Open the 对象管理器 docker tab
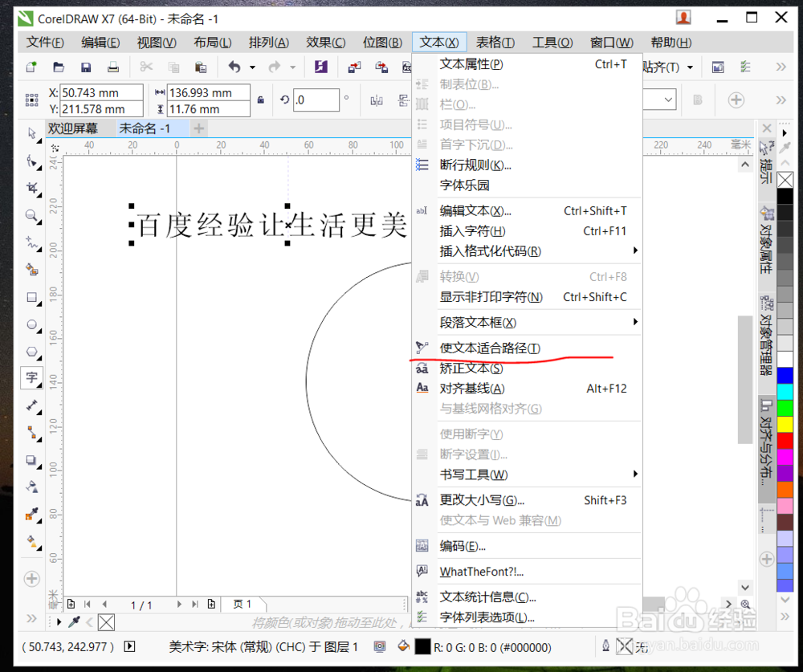This screenshot has height=672, width=803. click(766, 336)
